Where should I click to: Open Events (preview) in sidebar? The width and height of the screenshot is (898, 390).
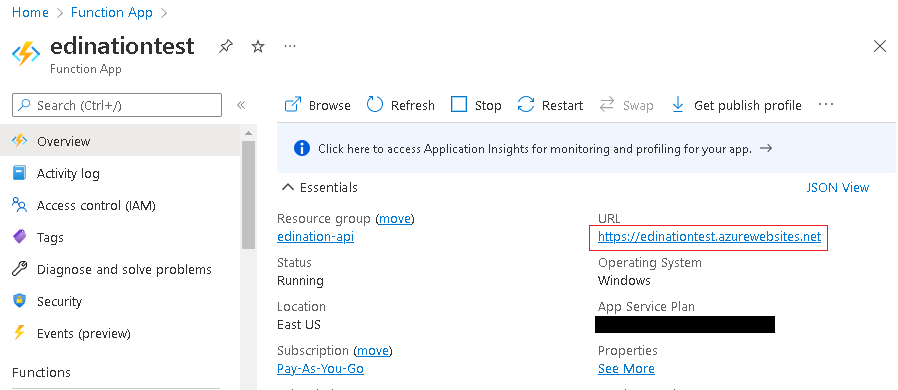(x=120, y=333)
